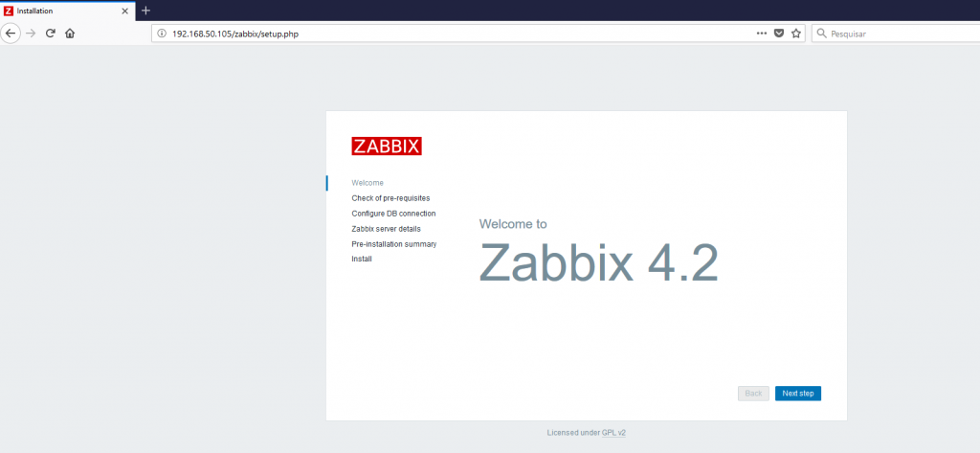Click the Zabbix 4.2 heading text
The image size is (980, 453).
tap(598, 261)
